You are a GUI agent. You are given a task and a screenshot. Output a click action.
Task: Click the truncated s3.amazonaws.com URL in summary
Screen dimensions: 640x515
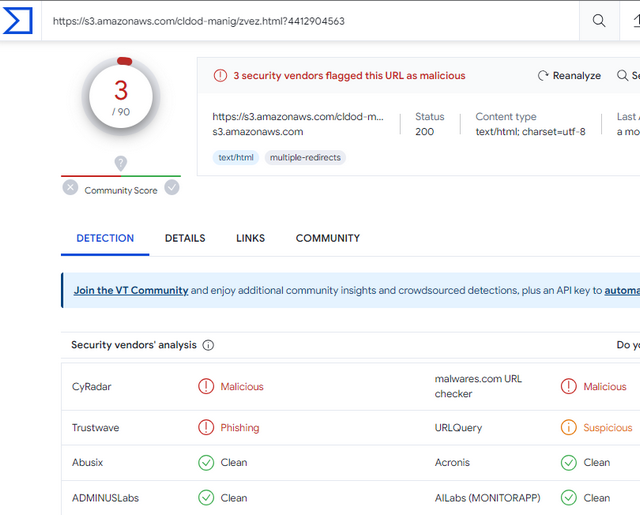point(298,117)
